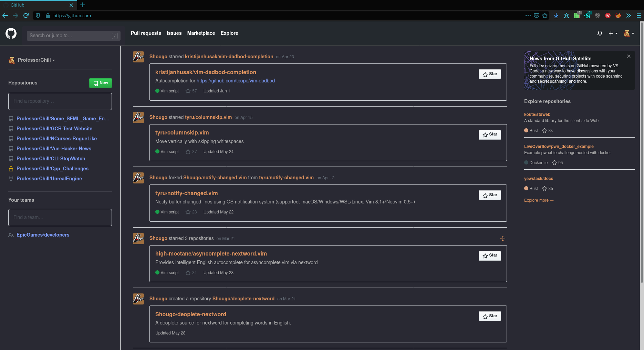644x350 pixels.
Task: Click the padlock site info icon
Action: (48, 16)
